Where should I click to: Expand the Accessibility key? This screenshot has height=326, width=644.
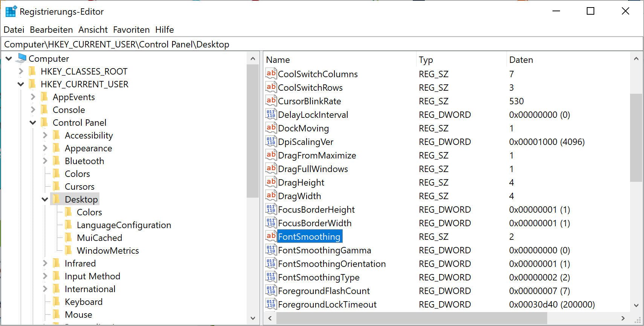pos(45,135)
